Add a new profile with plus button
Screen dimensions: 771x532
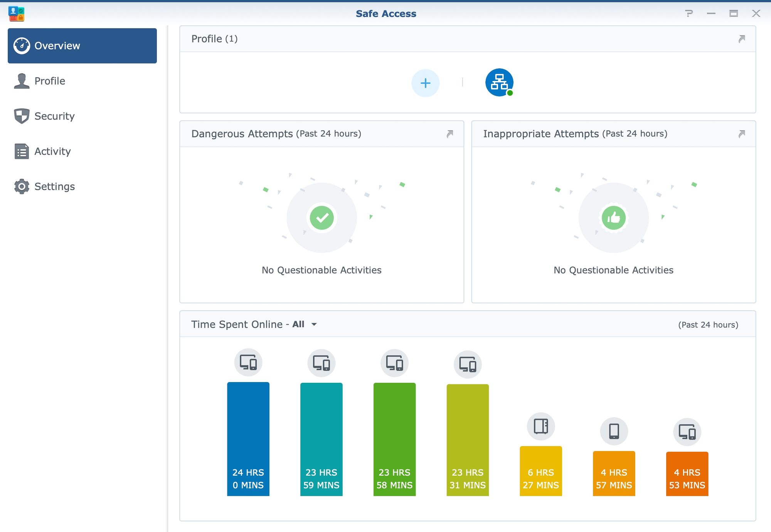point(426,83)
